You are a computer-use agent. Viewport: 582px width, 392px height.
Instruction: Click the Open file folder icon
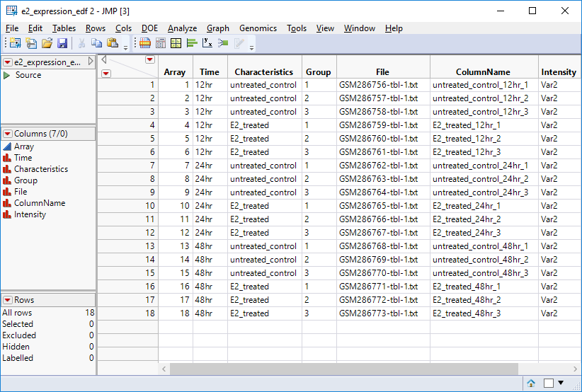tap(47, 43)
